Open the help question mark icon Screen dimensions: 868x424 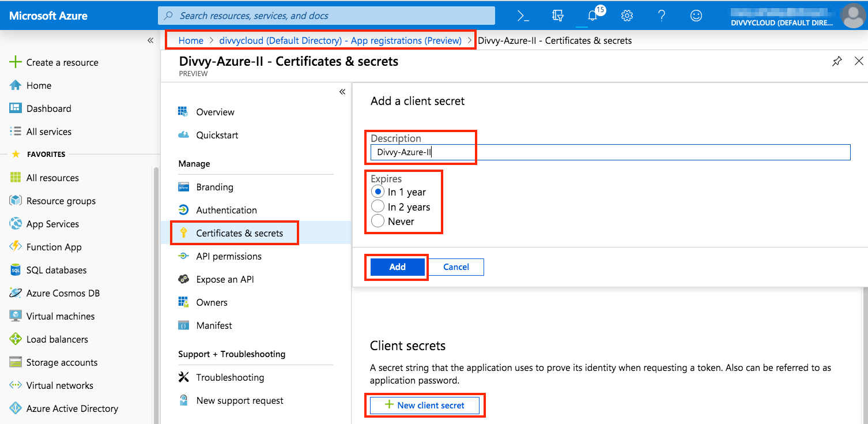coord(662,16)
